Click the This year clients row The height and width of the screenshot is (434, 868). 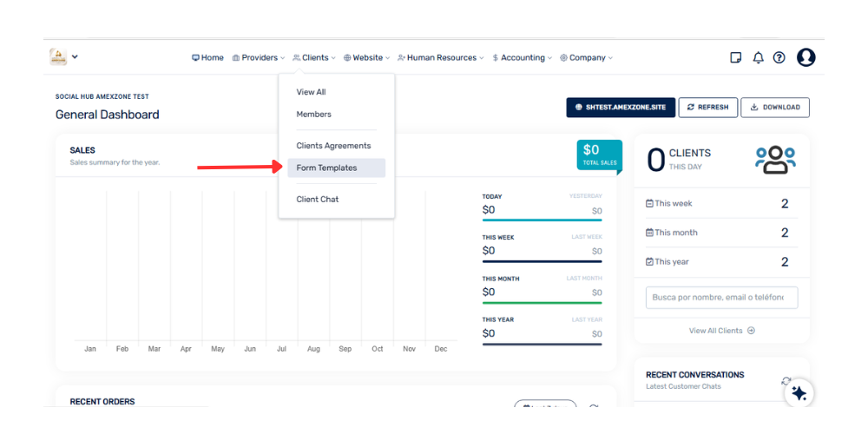click(721, 262)
